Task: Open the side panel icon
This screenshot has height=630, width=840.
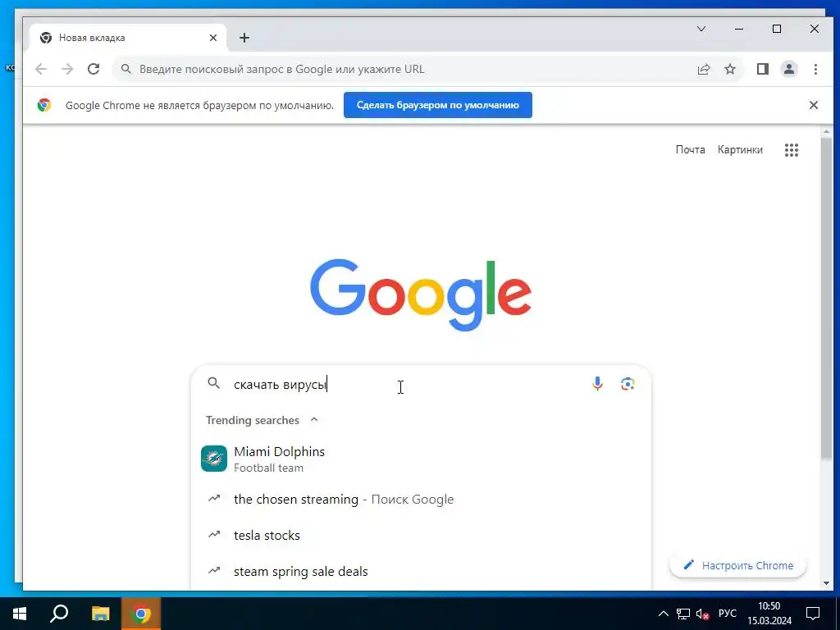Action: (x=763, y=69)
